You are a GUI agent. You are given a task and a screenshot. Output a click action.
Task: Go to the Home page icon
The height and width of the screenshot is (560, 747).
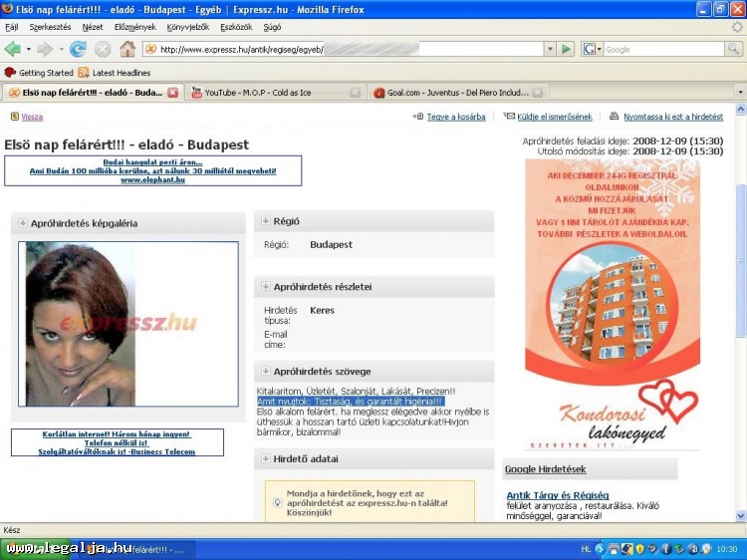click(x=127, y=49)
